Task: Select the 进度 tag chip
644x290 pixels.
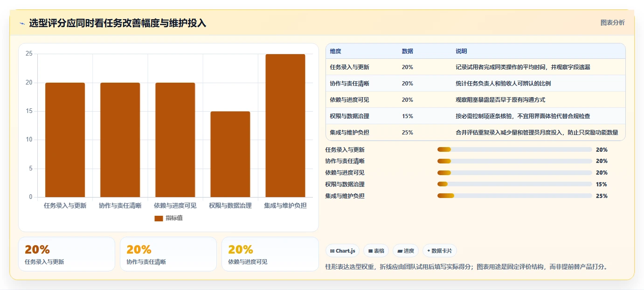Action: tap(406, 251)
